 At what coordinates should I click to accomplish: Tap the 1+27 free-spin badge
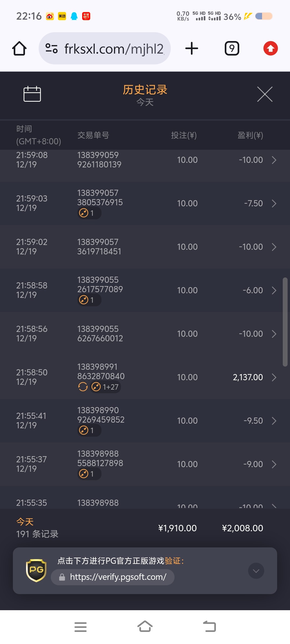(x=105, y=387)
